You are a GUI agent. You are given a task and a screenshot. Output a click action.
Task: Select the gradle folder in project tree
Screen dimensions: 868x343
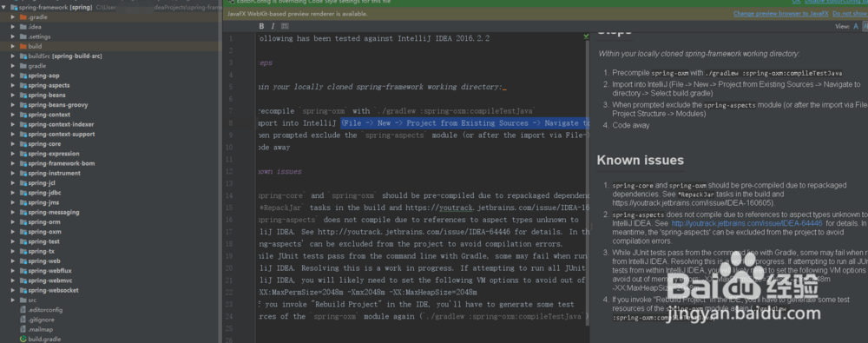click(x=37, y=65)
